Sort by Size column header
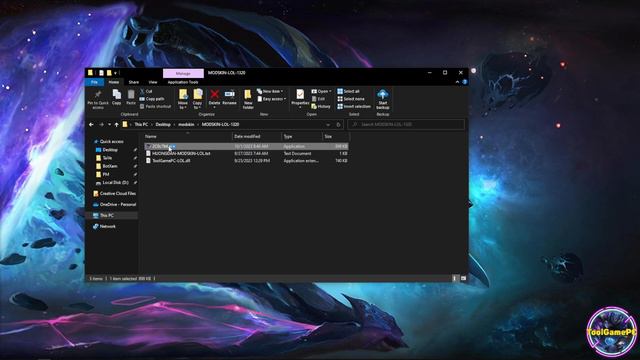 336,136
